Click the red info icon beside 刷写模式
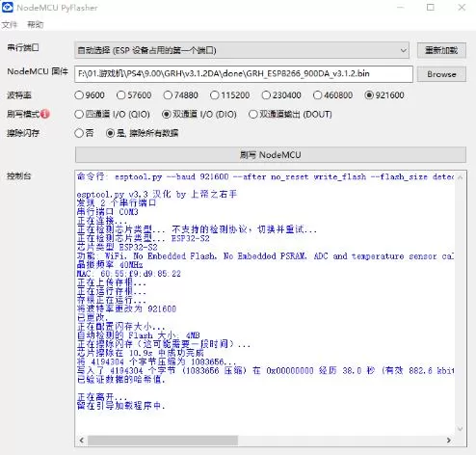Screen dimensions: 476x455 coord(45,114)
